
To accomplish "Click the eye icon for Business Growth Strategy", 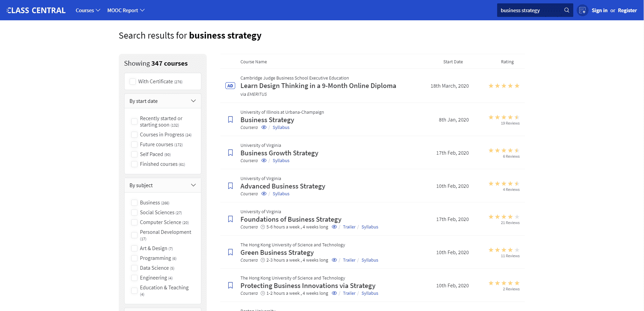I will [264, 161].
